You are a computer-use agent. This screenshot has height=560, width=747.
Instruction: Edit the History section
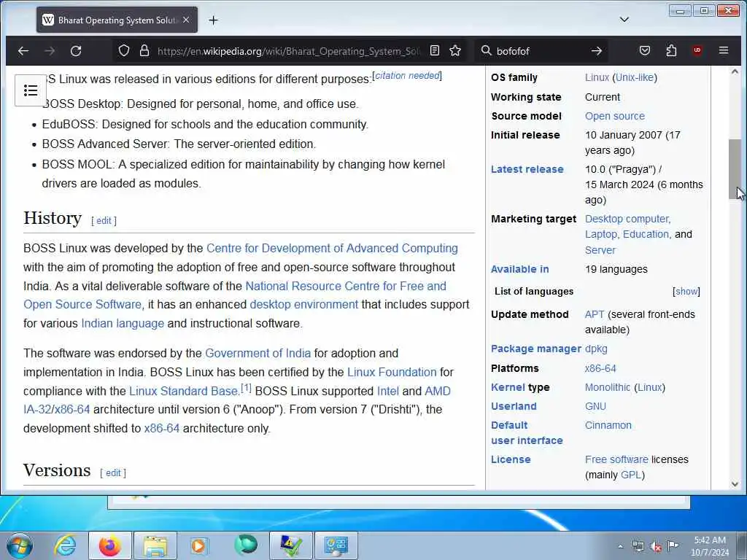click(x=104, y=220)
